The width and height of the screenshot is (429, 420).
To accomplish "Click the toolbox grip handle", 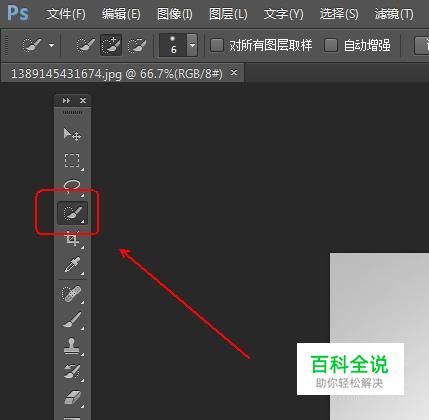I will coord(72,113).
